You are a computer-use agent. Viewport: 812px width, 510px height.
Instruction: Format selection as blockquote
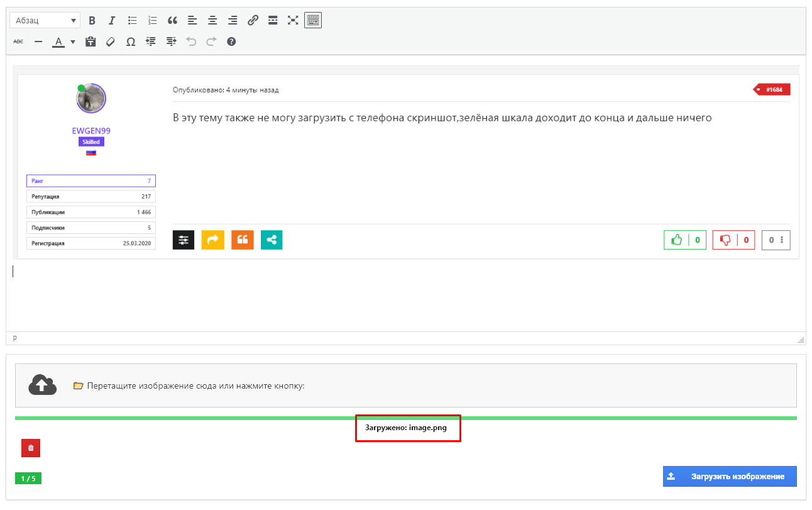point(172,20)
